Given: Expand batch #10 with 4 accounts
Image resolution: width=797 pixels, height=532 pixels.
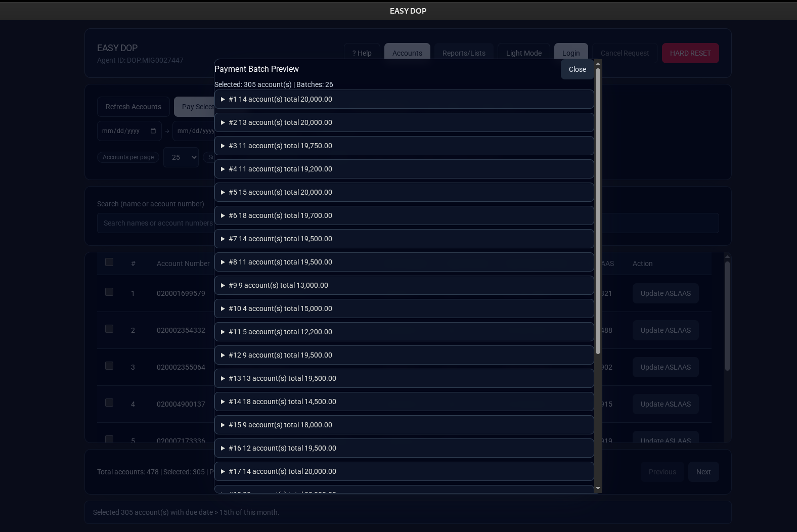Looking at the screenshot, I should 404,308.
